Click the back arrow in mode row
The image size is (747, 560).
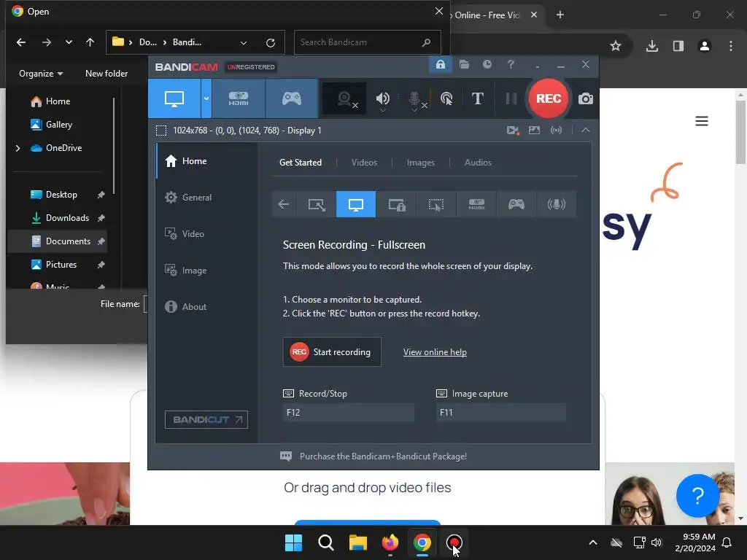(284, 204)
